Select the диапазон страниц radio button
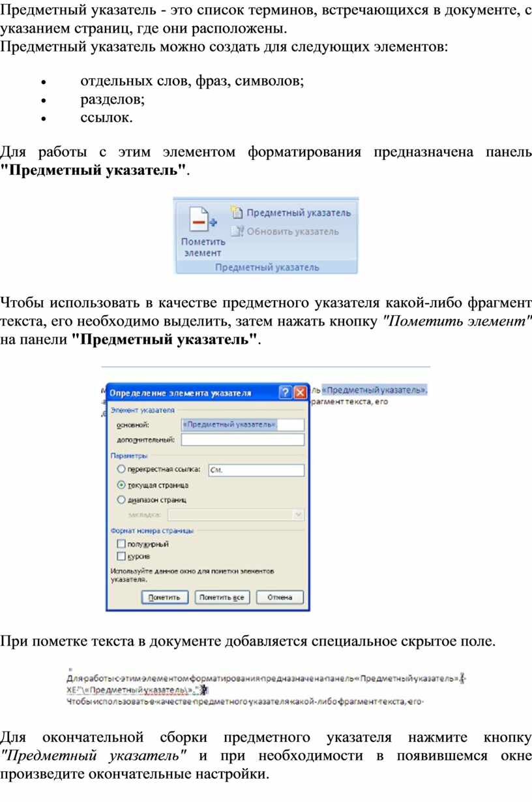The height and width of the screenshot is (802, 532). point(121,500)
